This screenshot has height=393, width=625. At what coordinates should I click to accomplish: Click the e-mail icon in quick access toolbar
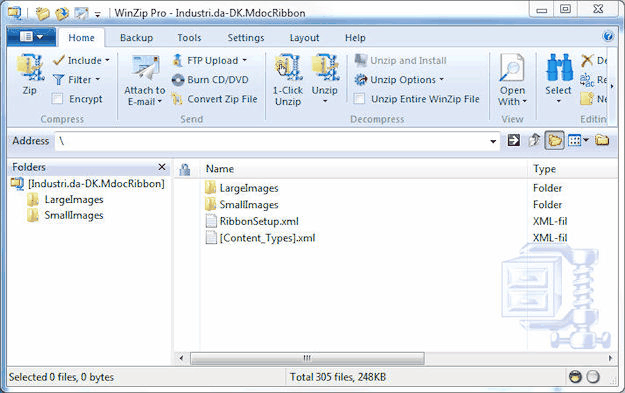point(81,14)
